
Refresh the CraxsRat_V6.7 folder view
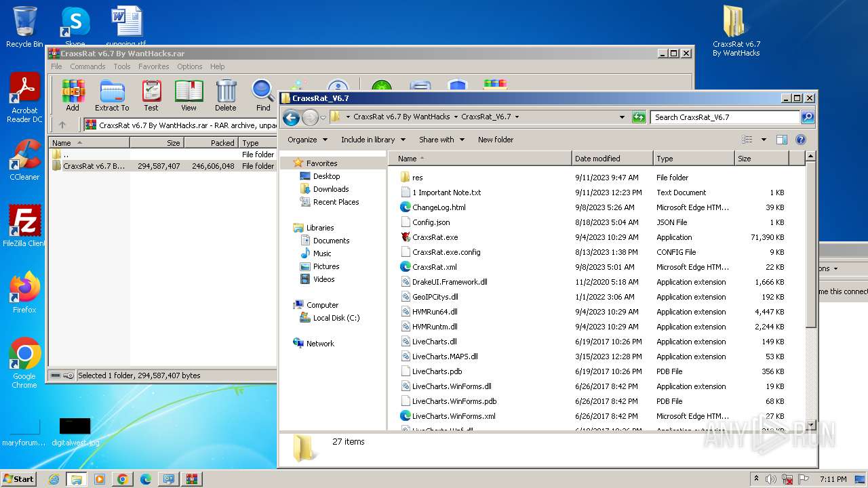pos(639,117)
